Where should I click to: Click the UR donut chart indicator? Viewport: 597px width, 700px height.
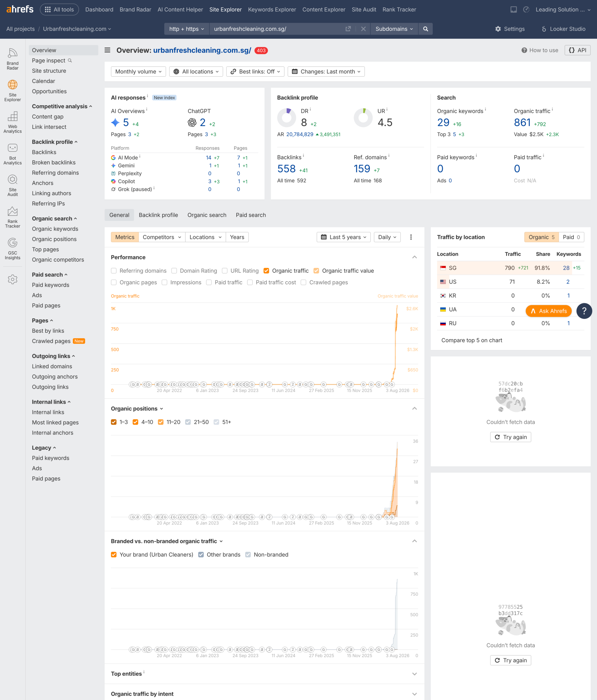(x=363, y=118)
